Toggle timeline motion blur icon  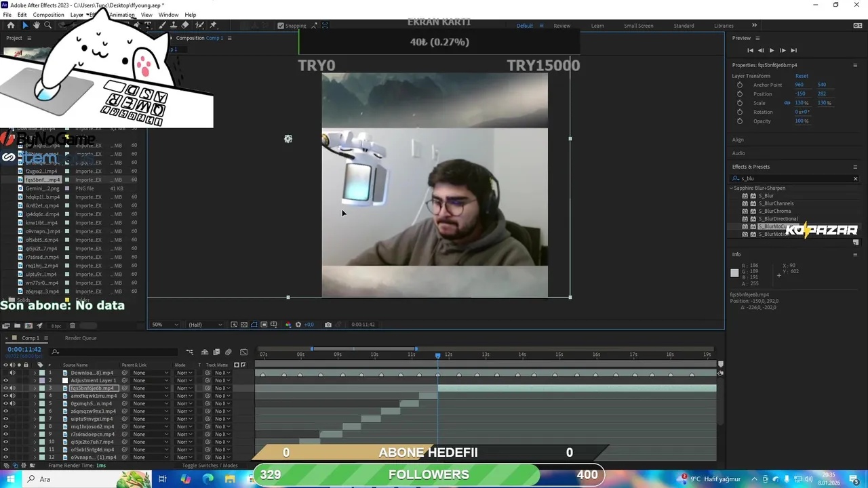(228, 352)
